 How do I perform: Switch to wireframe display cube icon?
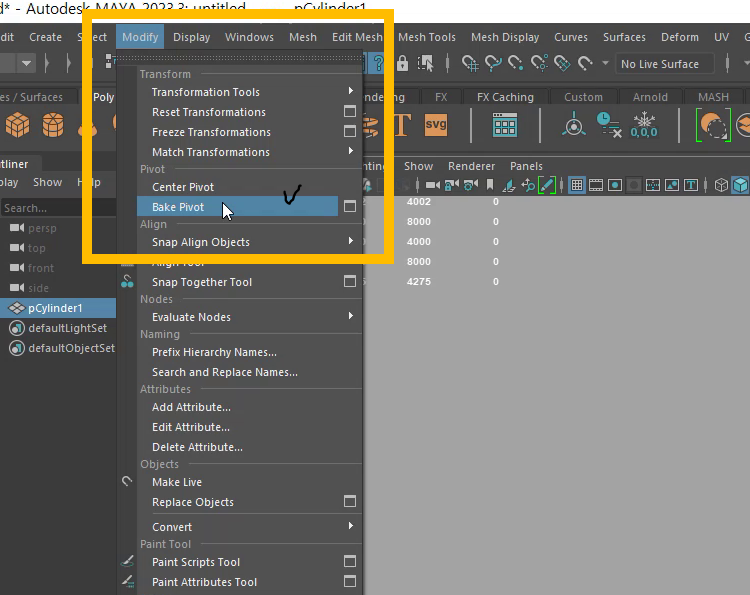(x=721, y=185)
